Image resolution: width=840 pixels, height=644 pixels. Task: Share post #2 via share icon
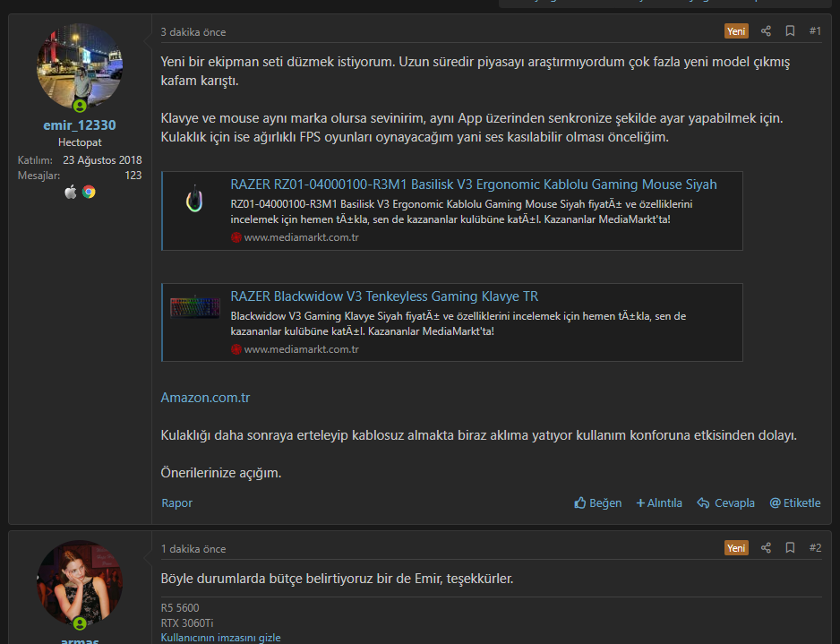tap(766, 547)
